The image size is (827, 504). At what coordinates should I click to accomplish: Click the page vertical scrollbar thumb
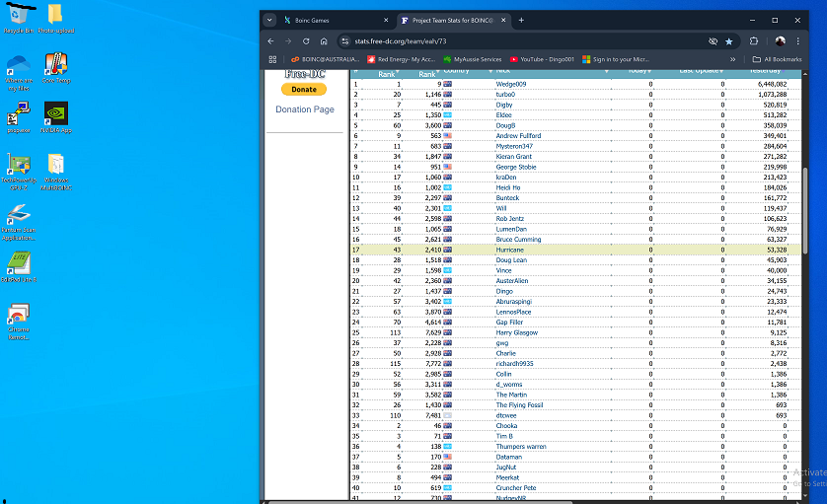(805, 211)
